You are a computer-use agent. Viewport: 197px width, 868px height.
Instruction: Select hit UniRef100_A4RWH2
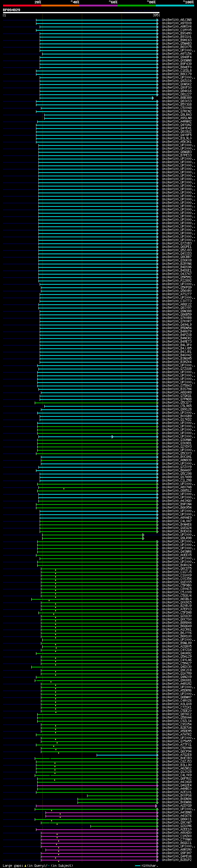pyautogui.click(x=177, y=121)
